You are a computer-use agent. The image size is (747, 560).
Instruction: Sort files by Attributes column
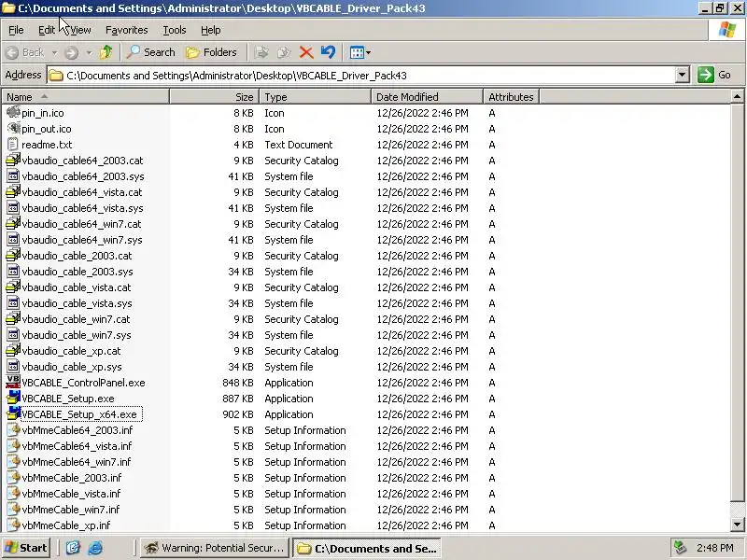pos(511,97)
